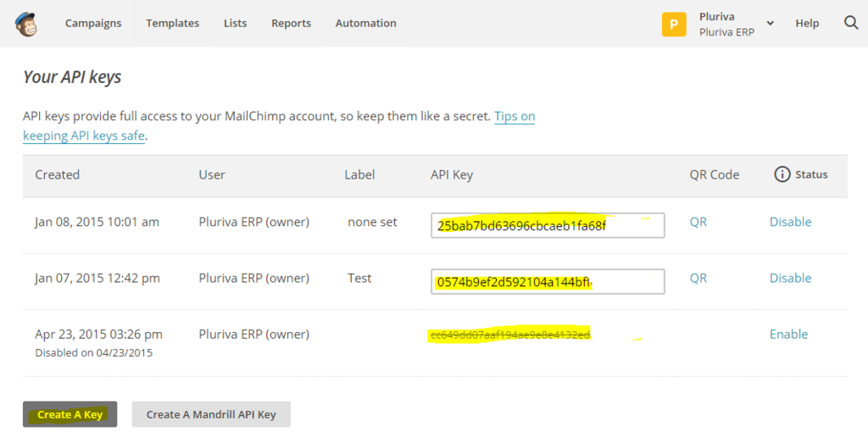Disable the Test labeled API key
The height and width of the screenshot is (437, 868).
click(x=790, y=278)
